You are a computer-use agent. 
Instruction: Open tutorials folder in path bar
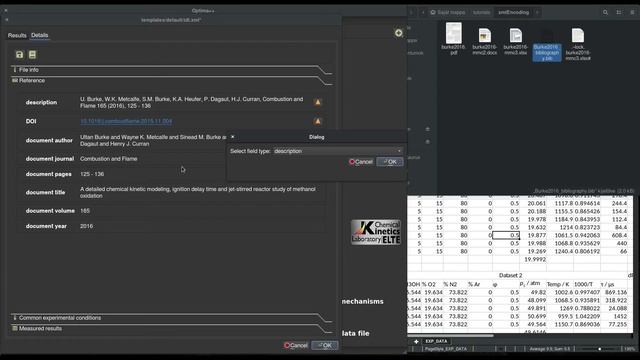click(482, 12)
